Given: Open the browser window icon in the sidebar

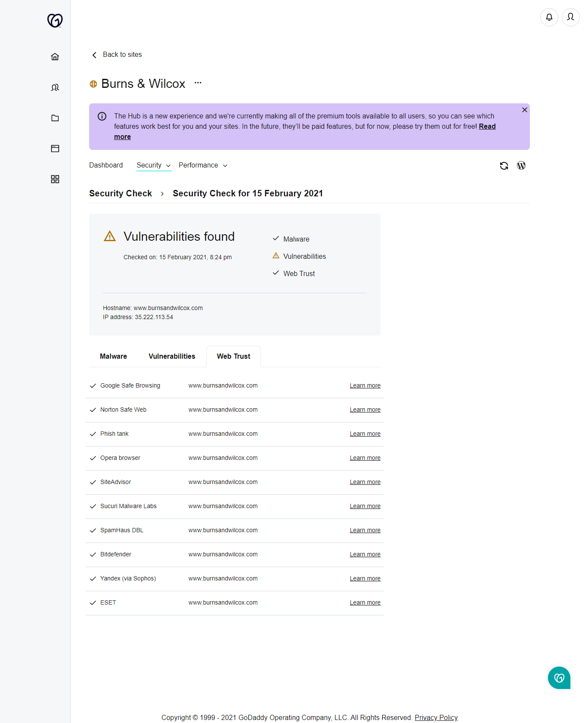Looking at the screenshot, I should point(55,149).
